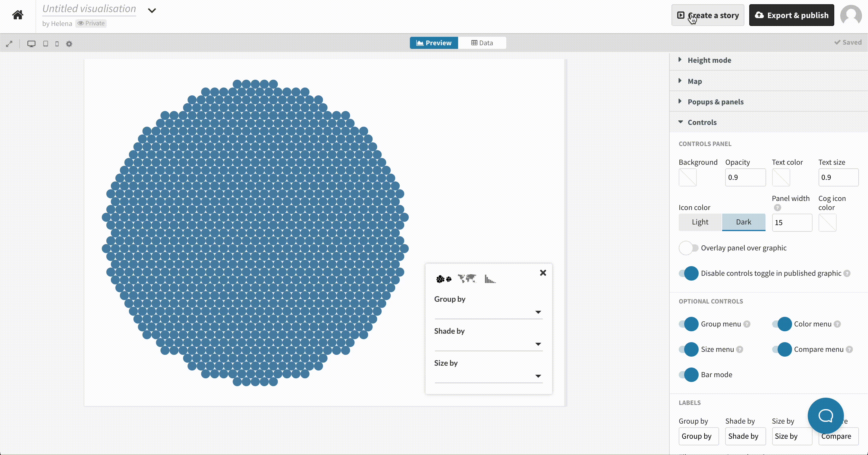Open the Group by dropdown
This screenshot has width=868, height=455.
pyautogui.click(x=488, y=312)
